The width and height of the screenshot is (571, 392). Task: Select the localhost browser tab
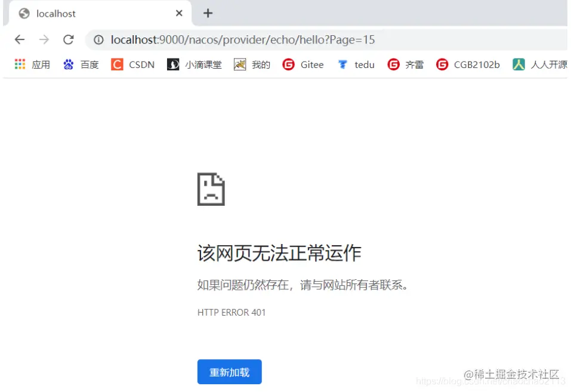[x=72, y=13]
